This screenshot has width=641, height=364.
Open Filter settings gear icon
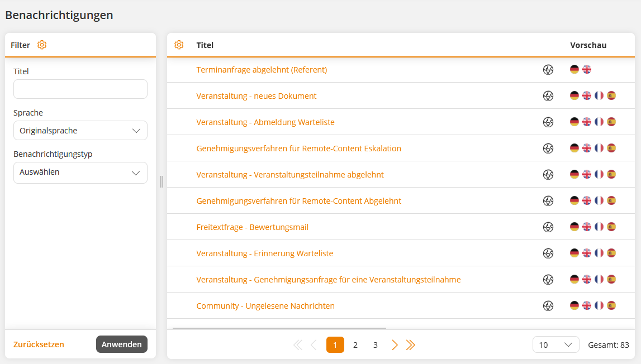42,45
